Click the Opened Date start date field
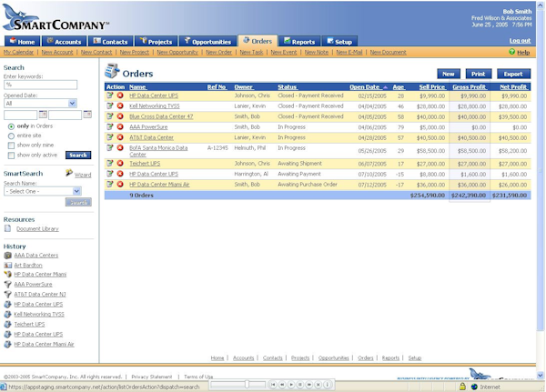Image resolution: width=546 pixels, height=392 pixels. (x=21, y=115)
